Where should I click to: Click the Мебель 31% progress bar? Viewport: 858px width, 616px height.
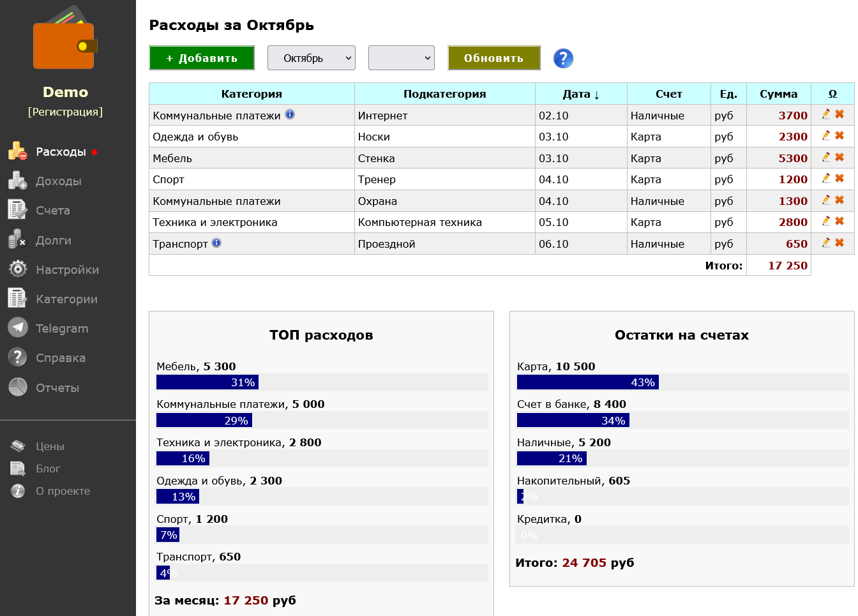[x=207, y=382]
